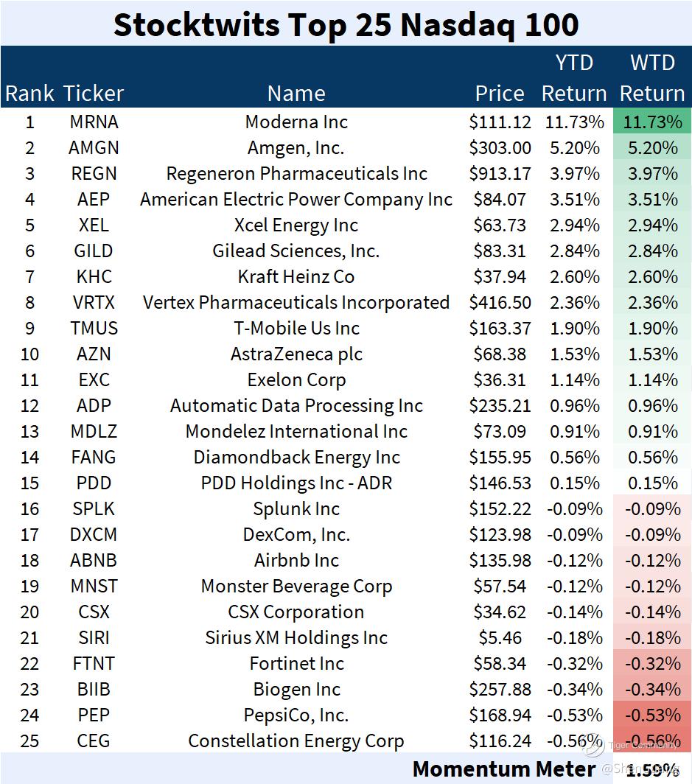Image resolution: width=692 pixels, height=784 pixels.
Task: Click the Moderna Inc company name
Action: (x=296, y=122)
